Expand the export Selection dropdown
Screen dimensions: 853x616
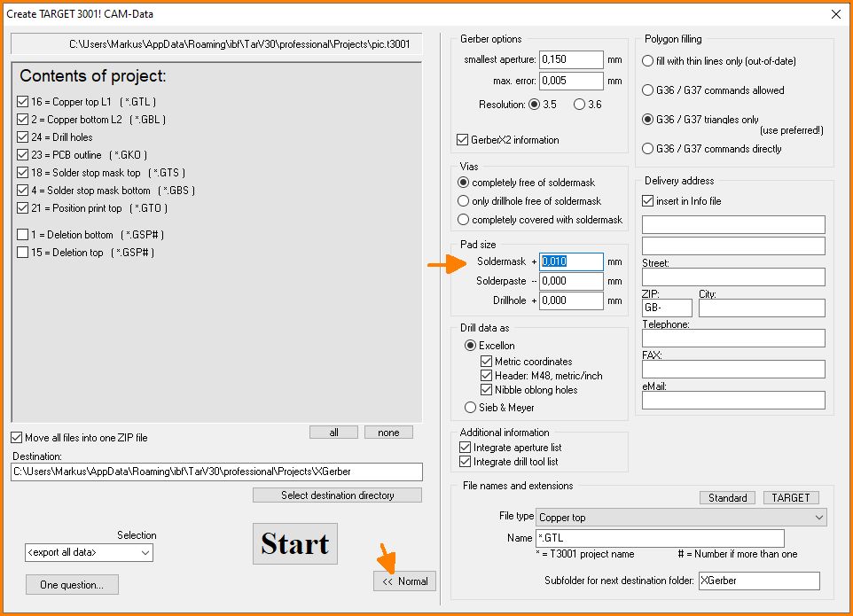pyautogui.click(x=89, y=553)
